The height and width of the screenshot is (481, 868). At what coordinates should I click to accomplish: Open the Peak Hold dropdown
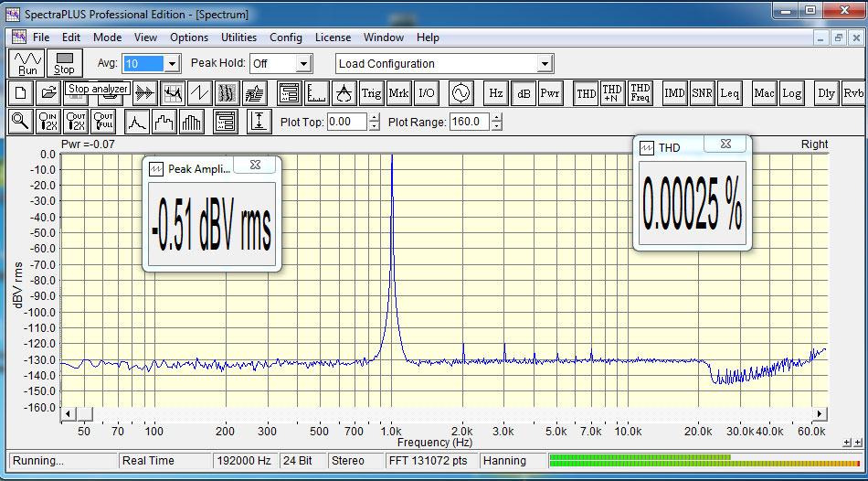(304, 64)
